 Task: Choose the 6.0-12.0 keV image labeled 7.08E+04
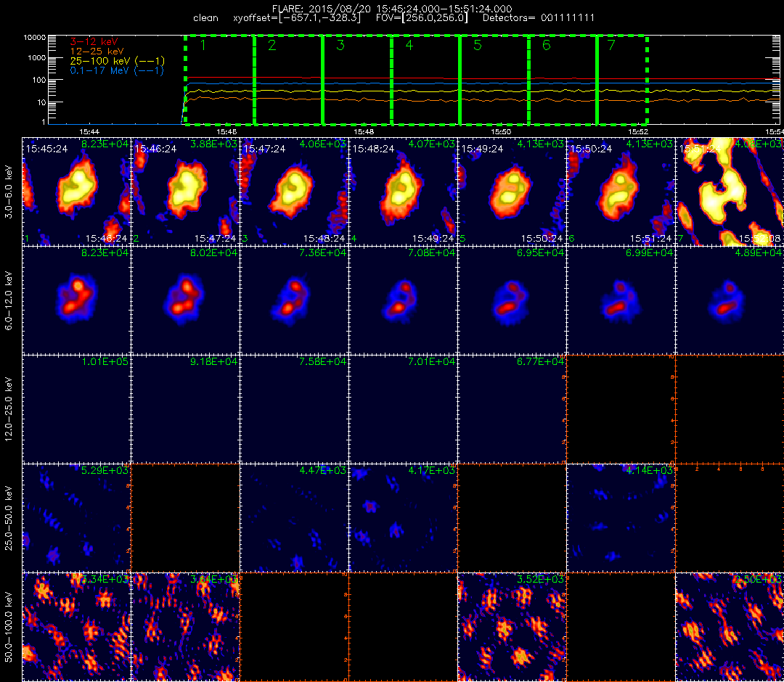(x=403, y=300)
